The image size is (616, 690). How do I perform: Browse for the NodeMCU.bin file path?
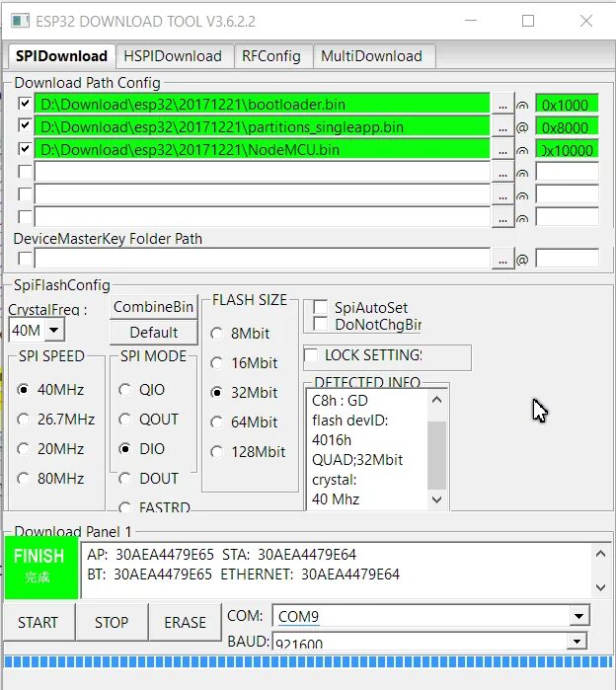[x=502, y=150]
